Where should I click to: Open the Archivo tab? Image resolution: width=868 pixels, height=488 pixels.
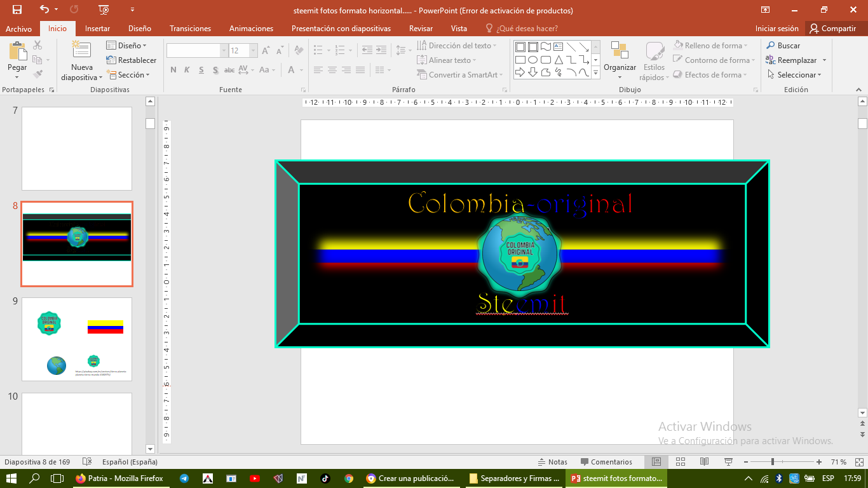[18, 29]
